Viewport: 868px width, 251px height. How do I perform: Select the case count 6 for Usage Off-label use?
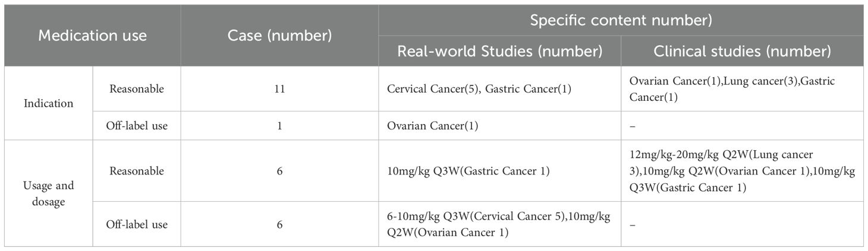[x=279, y=224]
